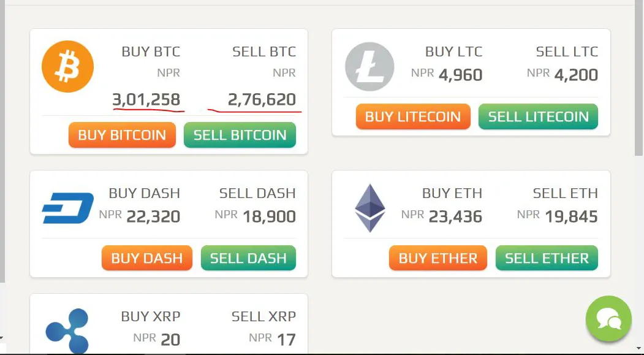Click the SELL LITECOIN button

pos(539,116)
